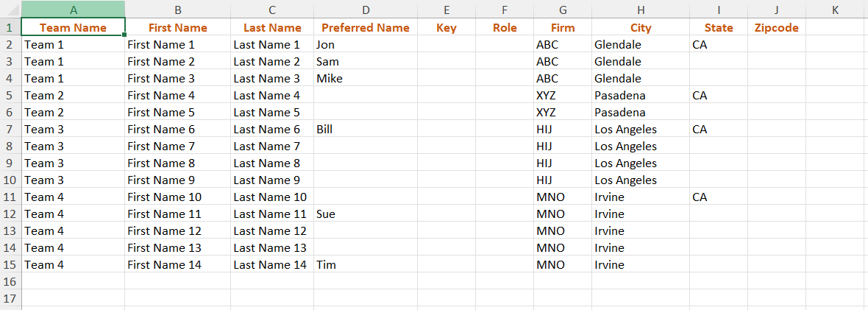Select column K header
The width and height of the screenshot is (868, 310).
point(836,10)
